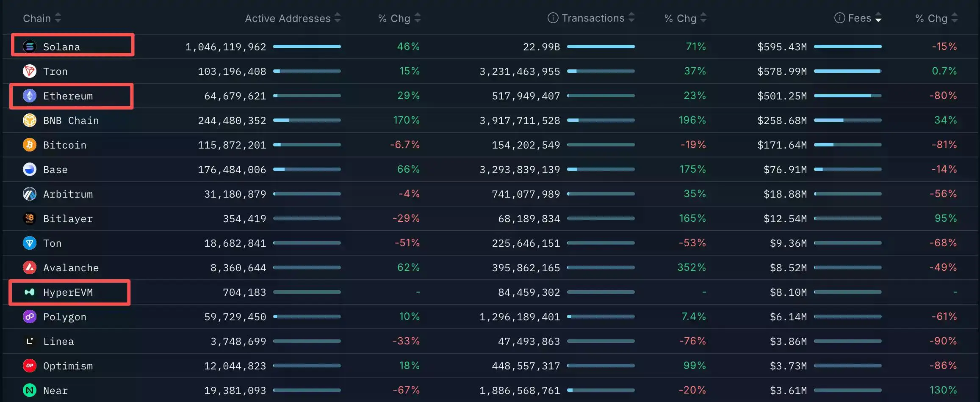
Task: Sort by Transactions column header
Action: pyautogui.click(x=593, y=18)
